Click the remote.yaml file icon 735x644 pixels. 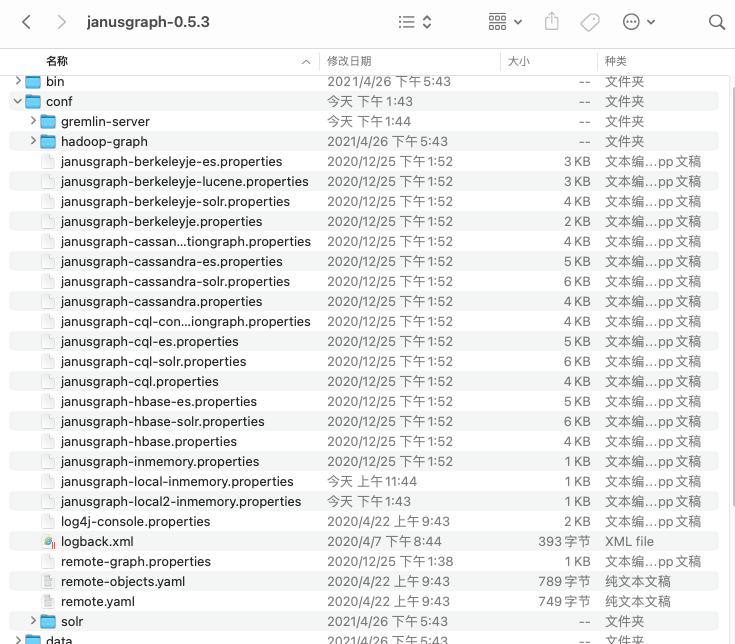click(48, 602)
